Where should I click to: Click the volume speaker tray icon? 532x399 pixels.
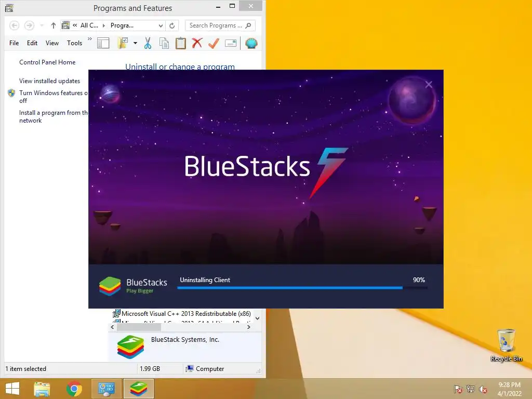pos(483,389)
